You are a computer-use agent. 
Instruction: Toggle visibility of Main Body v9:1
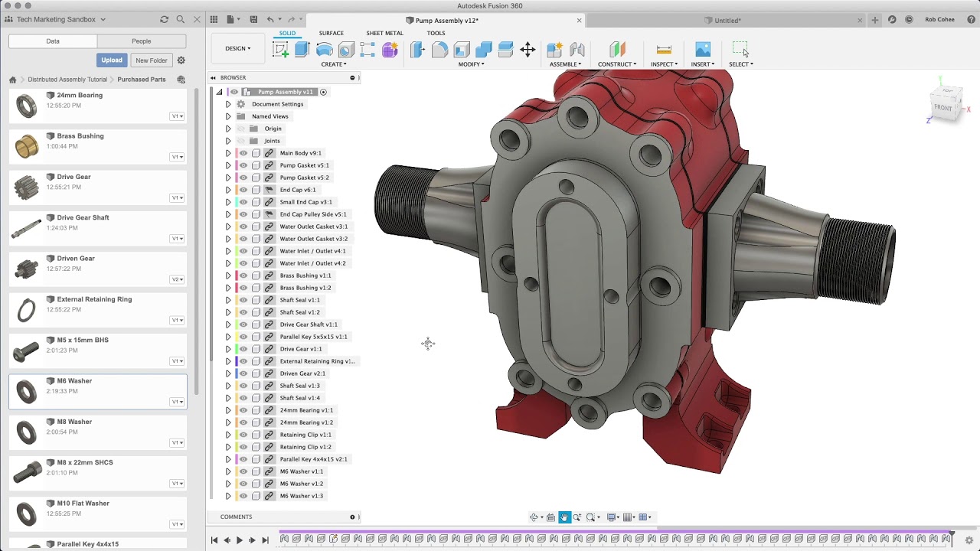[x=243, y=153]
